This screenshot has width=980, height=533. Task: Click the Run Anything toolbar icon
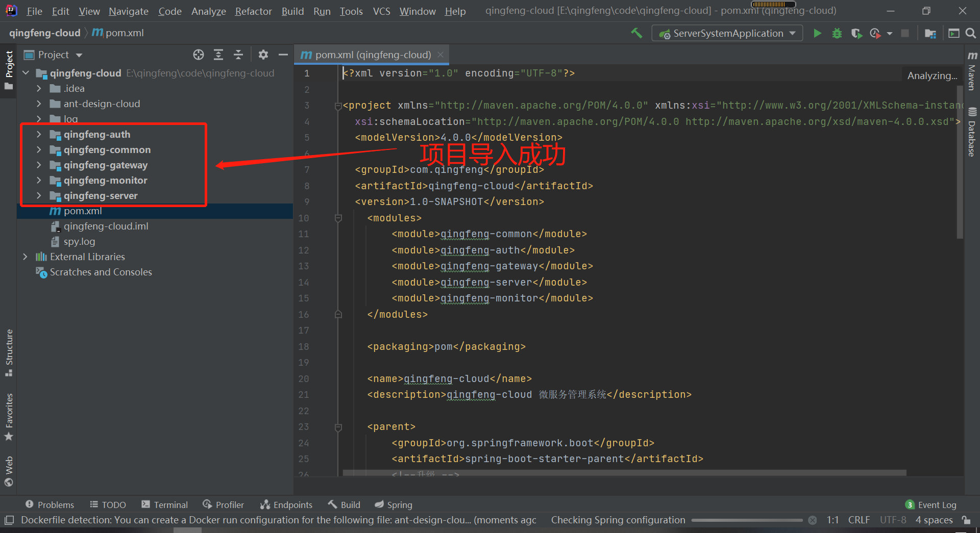coord(953,33)
